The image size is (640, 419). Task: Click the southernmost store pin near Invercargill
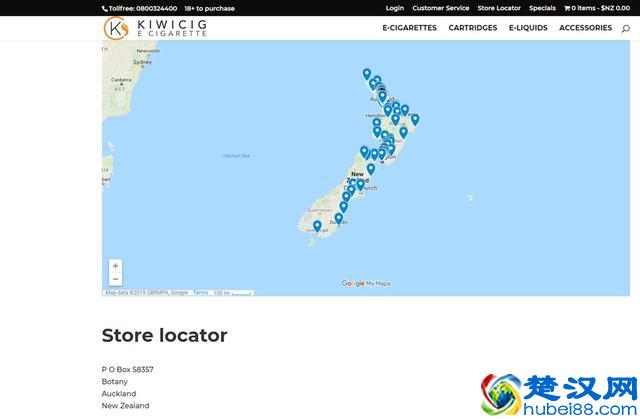click(317, 227)
